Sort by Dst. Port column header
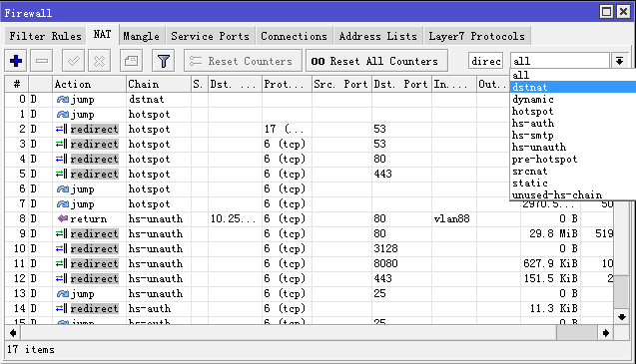This screenshot has height=364, width=636. (401, 85)
